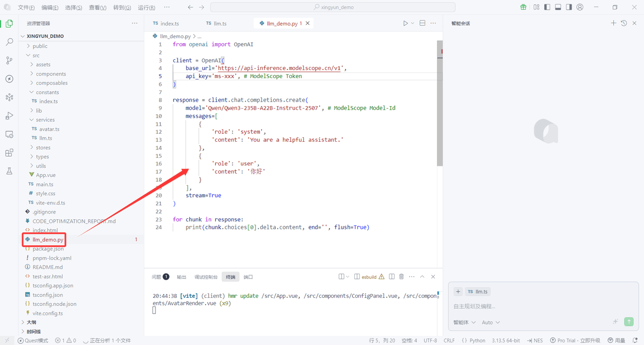This screenshot has width=644, height=345.
Task: Open the 编辑 Edit menu
Action: point(50,8)
